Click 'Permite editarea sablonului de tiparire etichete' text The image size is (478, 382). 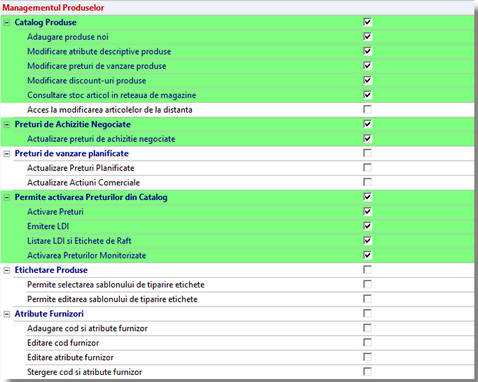[112, 299]
